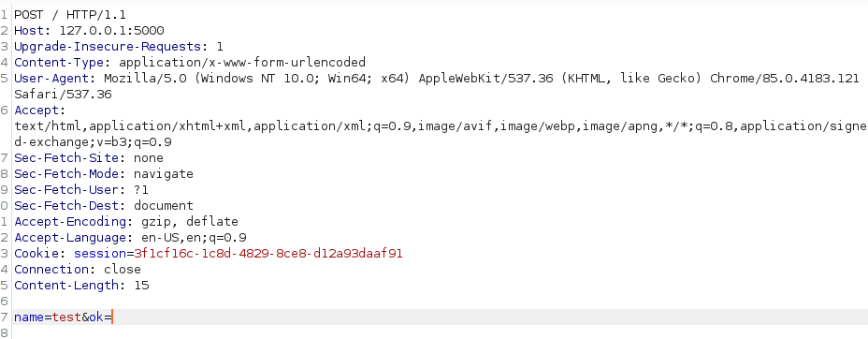The image size is (868, 339).
Task: Click the Upgrade-Insecure-Requests header name
Action: pyautogui.click(x=108, y=47)
